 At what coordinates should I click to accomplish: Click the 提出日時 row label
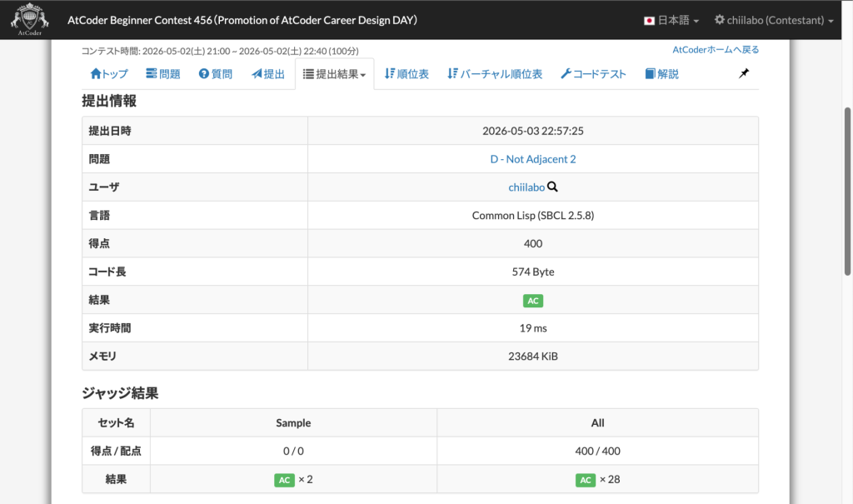point(110,131)
